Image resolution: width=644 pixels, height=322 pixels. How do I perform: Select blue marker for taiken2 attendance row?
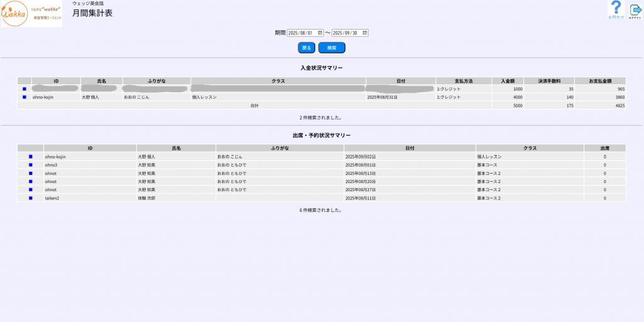point(30,197)
